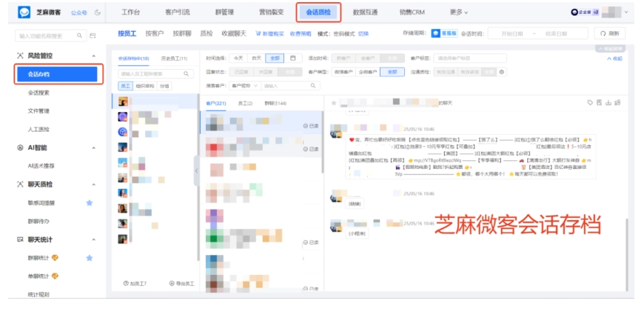Click the magnifier in customer search box
The height and width of the screenshot is (312, 644).
313,85
